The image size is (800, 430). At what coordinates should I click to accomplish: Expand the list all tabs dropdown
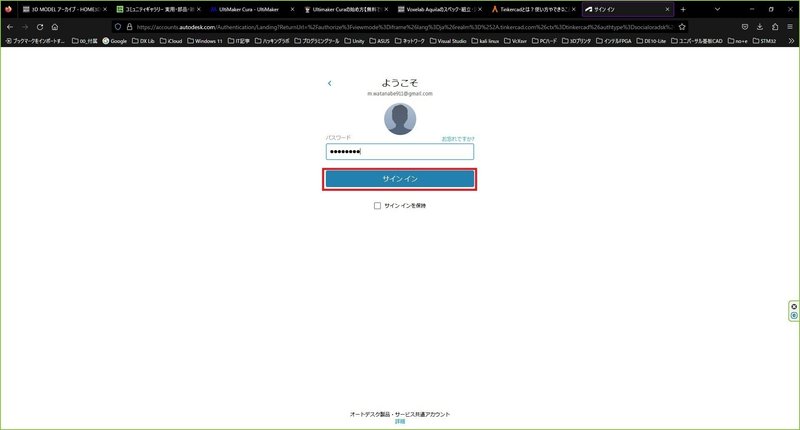[x=717, y=9]
